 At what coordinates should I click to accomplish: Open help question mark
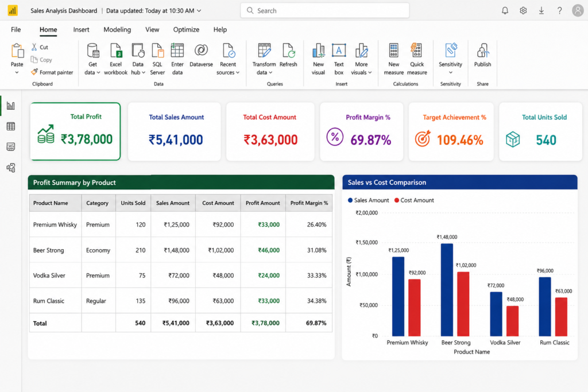point(559,10)
